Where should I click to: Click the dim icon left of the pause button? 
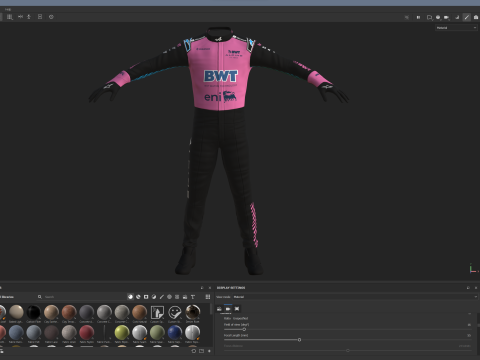tap(407, 17)
